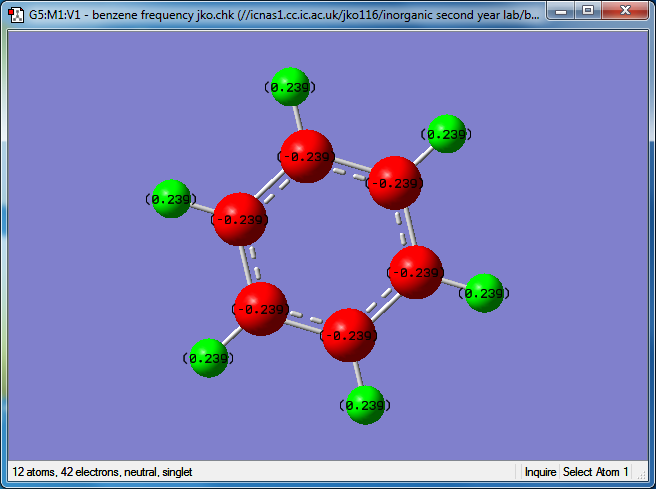Select the lower-left red carbon atom
The height and width of the screenshot is (489, 656).
pyautogui.click(x=261, y=309)
